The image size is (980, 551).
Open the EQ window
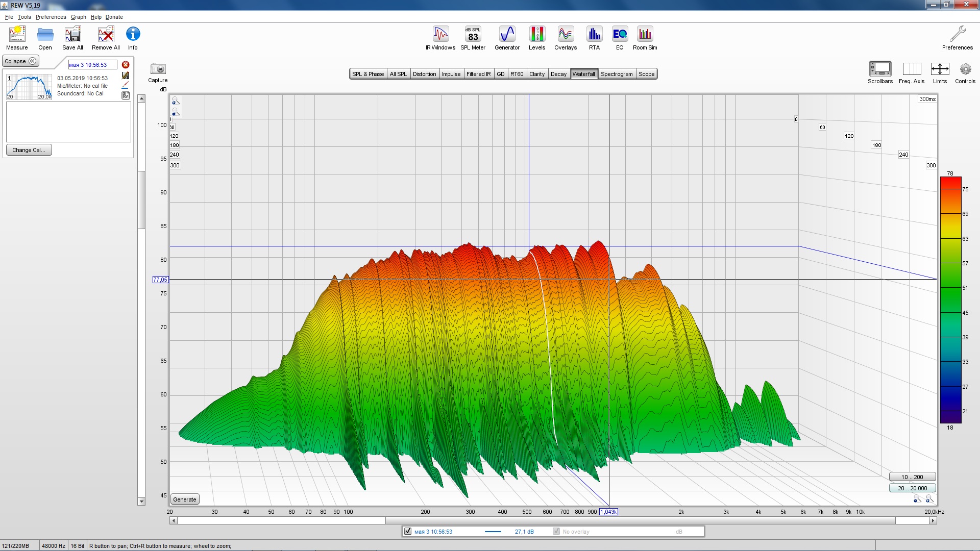[620, 35]
